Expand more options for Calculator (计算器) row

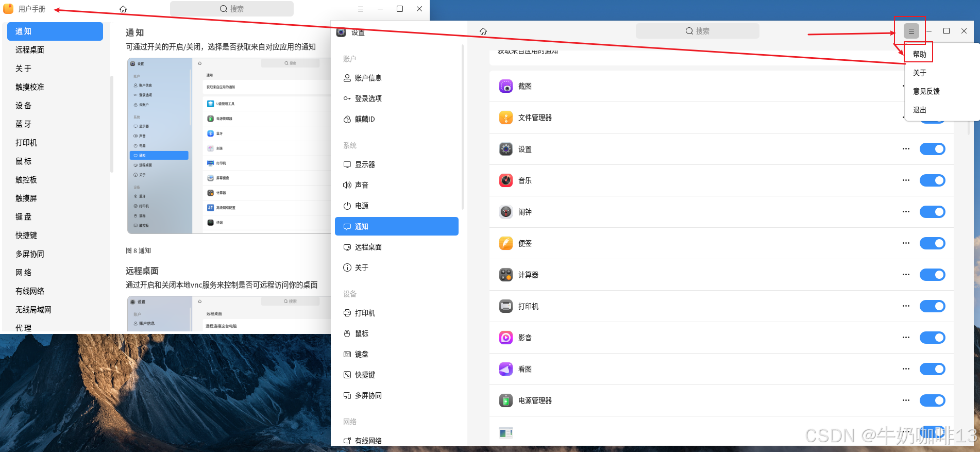pyautogui.click(x=906, y=275)
